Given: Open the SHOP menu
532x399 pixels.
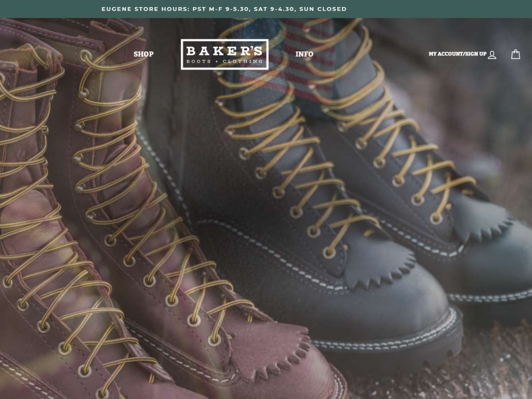Looking at the screenshot, I should point(144,54).
